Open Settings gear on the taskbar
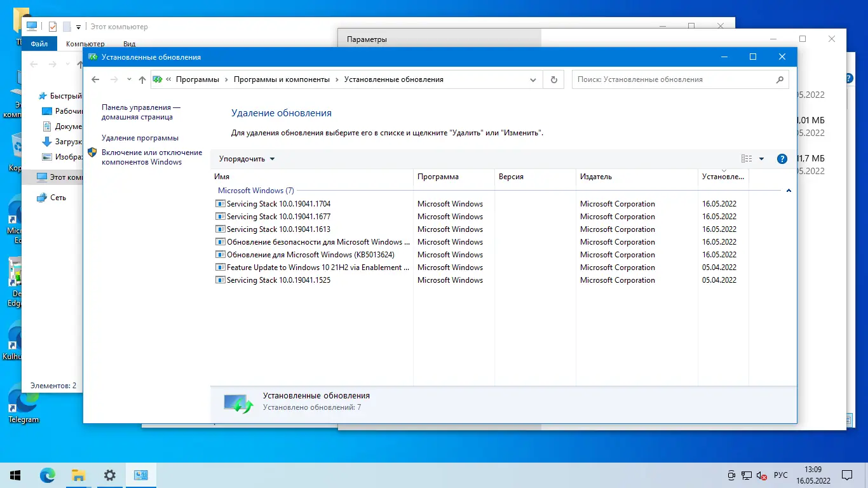This screenshot has width=868, height=488. tap(109, 475)
